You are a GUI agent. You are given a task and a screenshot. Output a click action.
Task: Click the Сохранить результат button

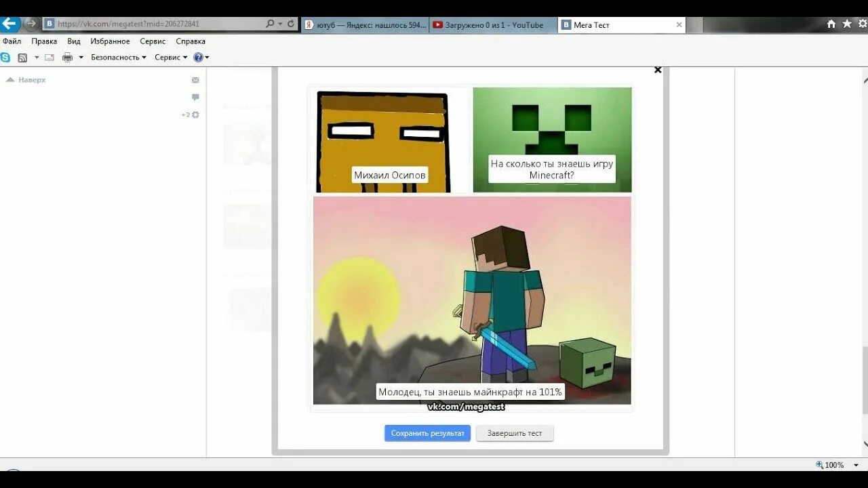pos(428,433)
